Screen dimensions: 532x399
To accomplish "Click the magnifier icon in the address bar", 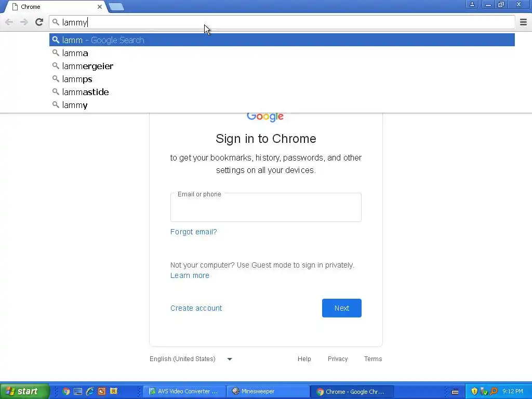I will coord(56,22).
